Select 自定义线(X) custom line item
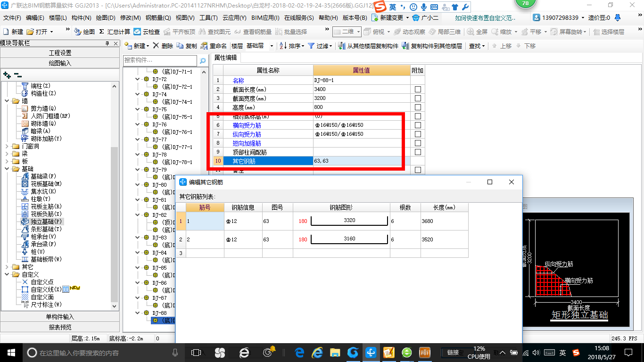The image size is (644, 362). (46, 289)
